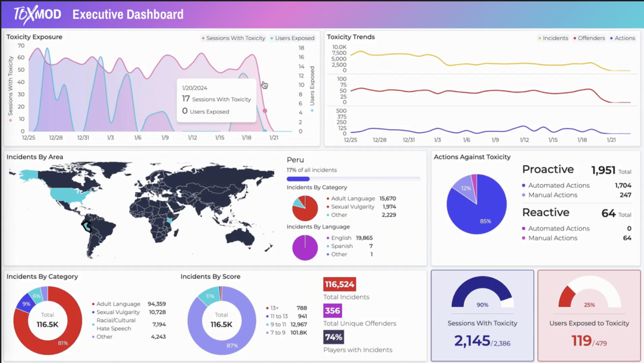The width and height of the screenshot is (644, 363).
Task: Click the 11% segment of score donut
Action: 210,296
